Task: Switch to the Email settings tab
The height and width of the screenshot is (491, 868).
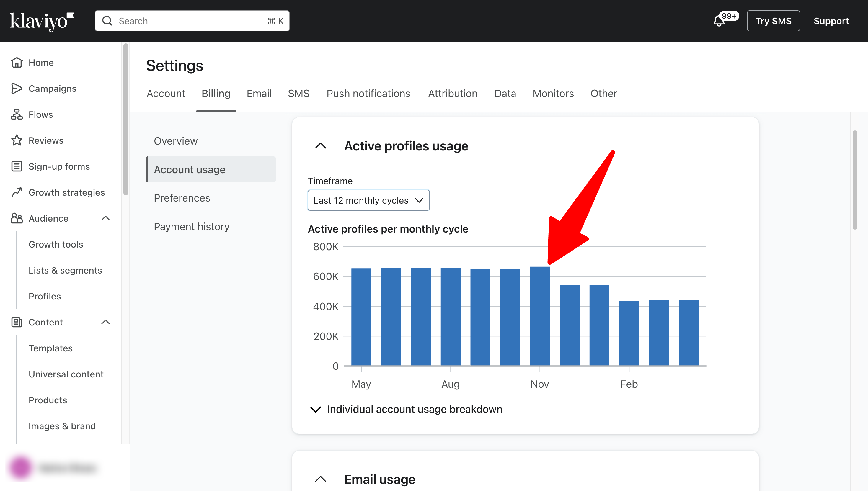Action: (259, 94)
